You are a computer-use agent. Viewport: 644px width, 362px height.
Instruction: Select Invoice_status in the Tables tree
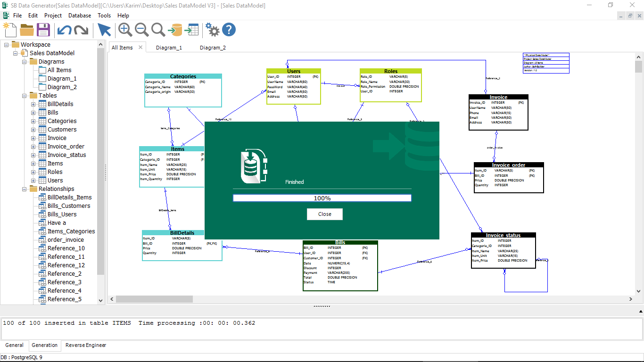coord(66,155)
